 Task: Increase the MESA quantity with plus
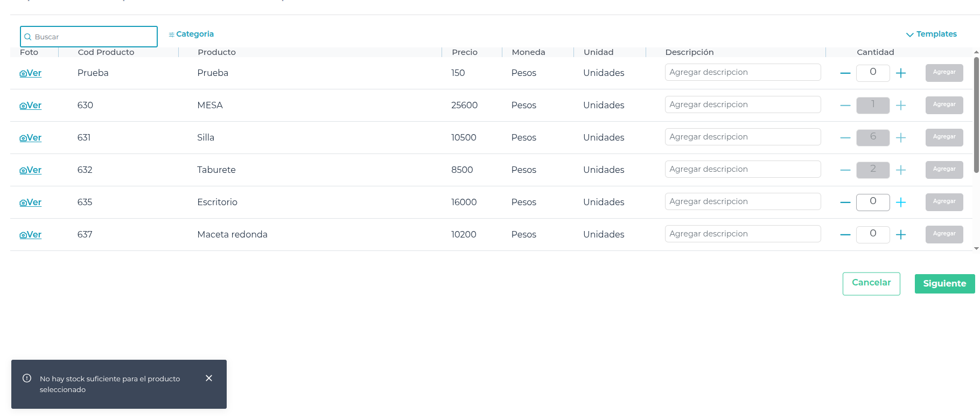point(901,105)
